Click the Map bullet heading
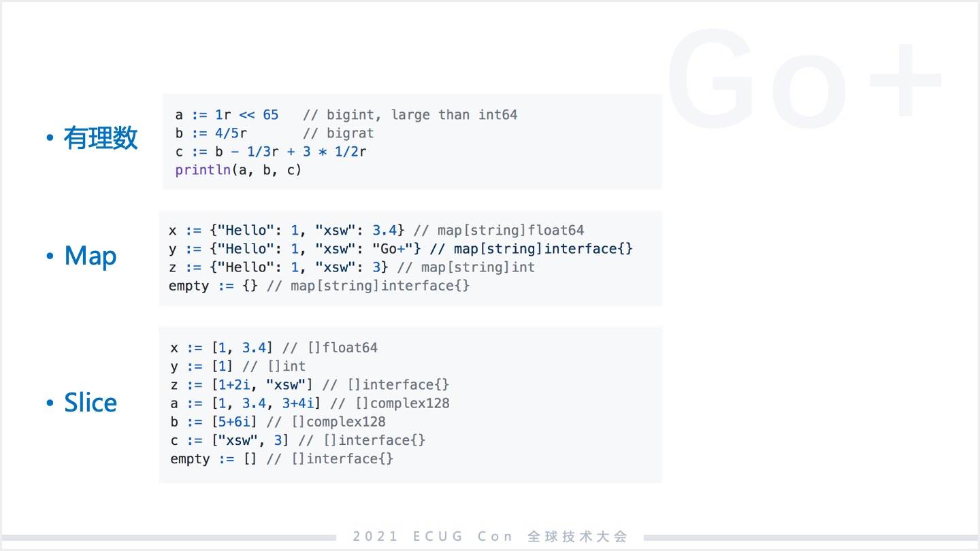Image resolution: width=980 pixels, height=551 pixels. point(91,256)
